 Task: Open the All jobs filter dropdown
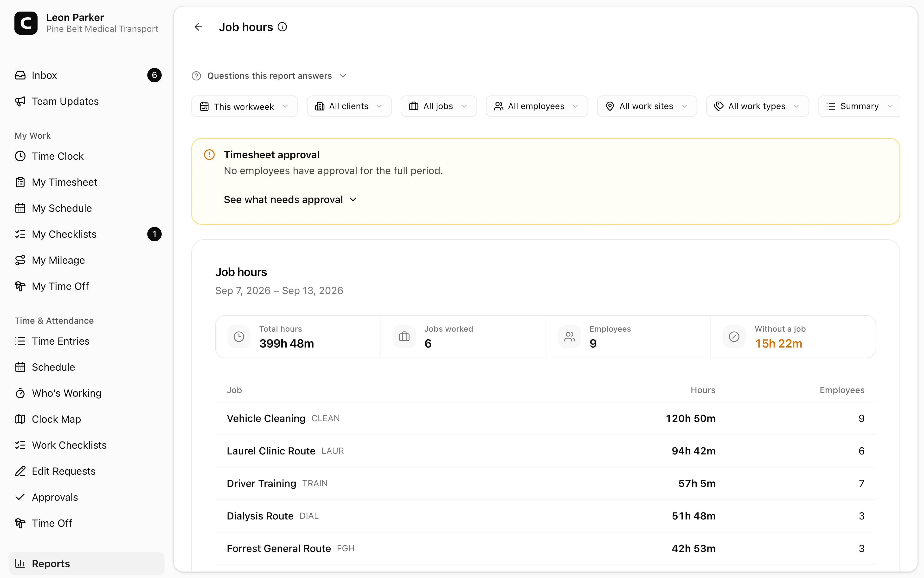click(x=439, y=106)
